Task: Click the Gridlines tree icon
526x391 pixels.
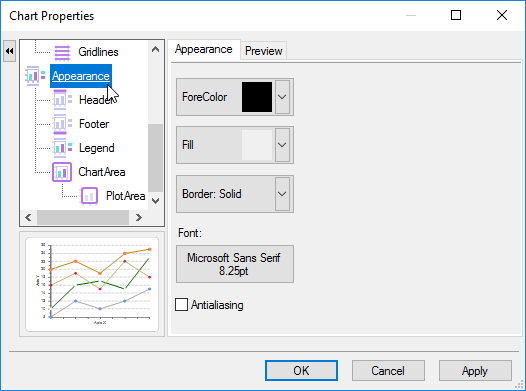Action: pos(62,52)
